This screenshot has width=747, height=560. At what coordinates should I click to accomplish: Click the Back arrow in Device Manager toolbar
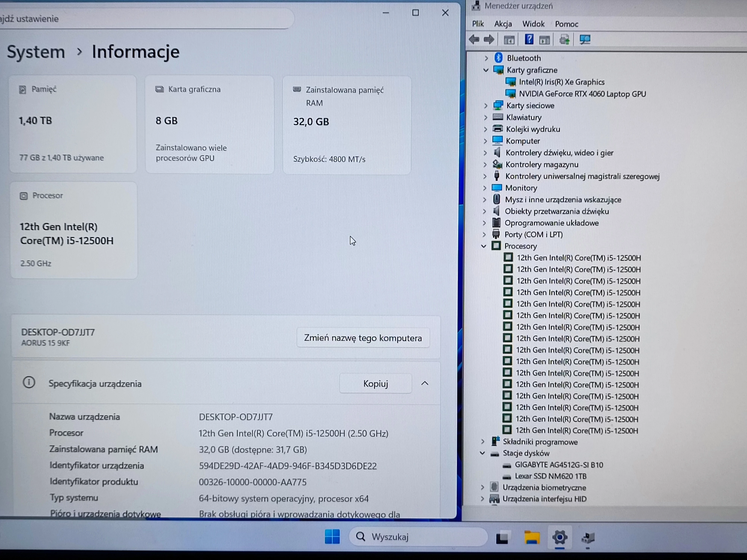click(474, 40)
